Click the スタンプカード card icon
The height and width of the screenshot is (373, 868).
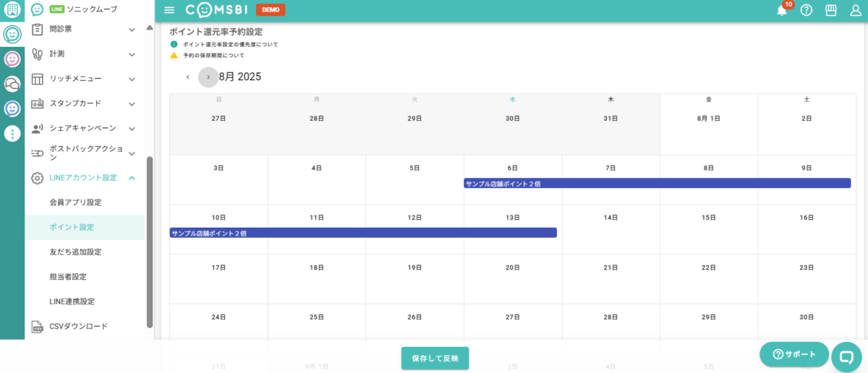click(38, 103)
